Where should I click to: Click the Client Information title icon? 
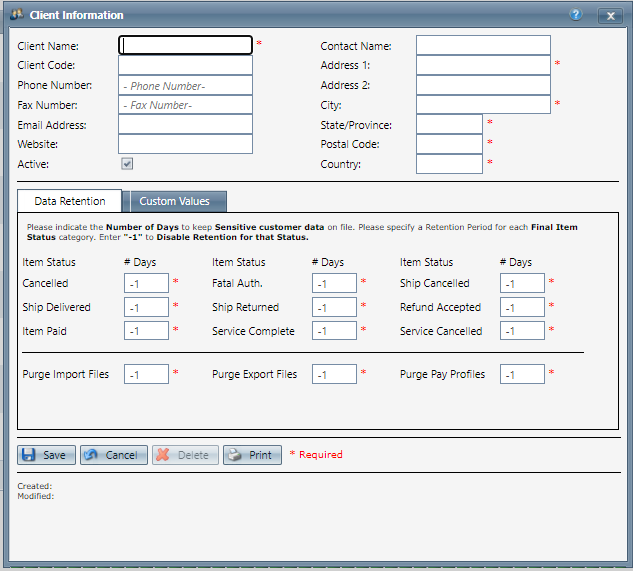(x=17, y=15)
